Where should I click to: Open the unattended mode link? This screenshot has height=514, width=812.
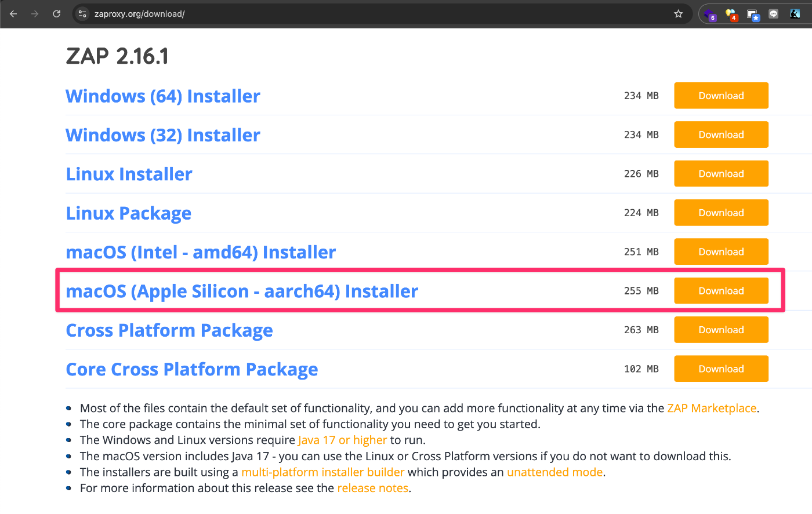coord(554,472)
